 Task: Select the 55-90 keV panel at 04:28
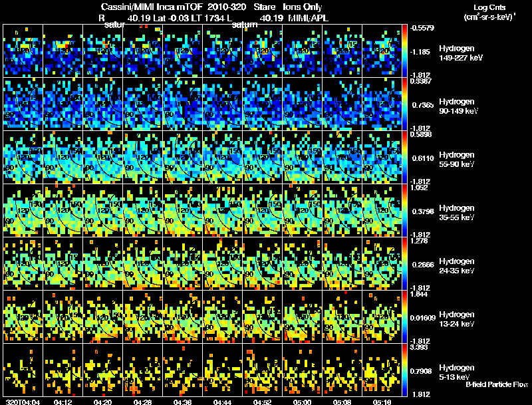coord(143,158)
